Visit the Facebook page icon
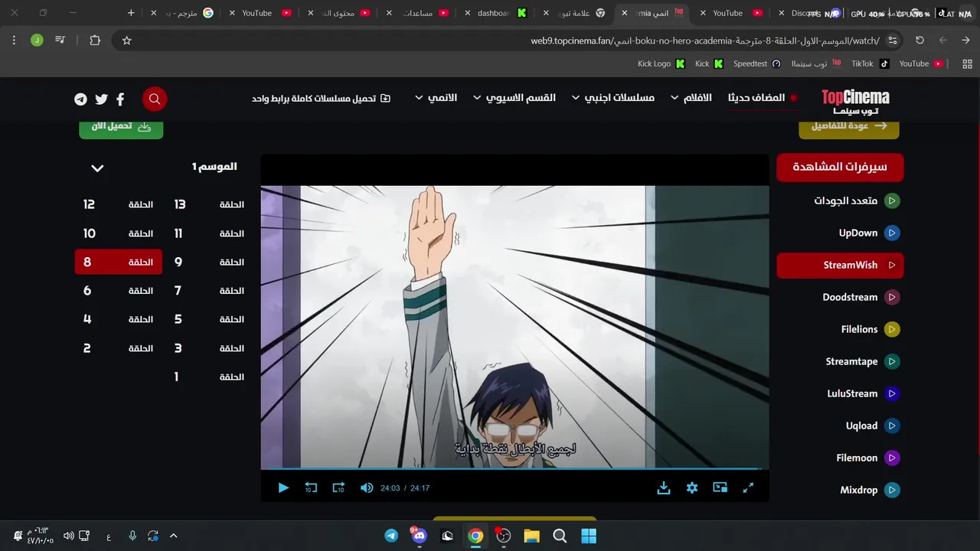The height and width of the screenshot is (551, 980). [x=120, y=99]
